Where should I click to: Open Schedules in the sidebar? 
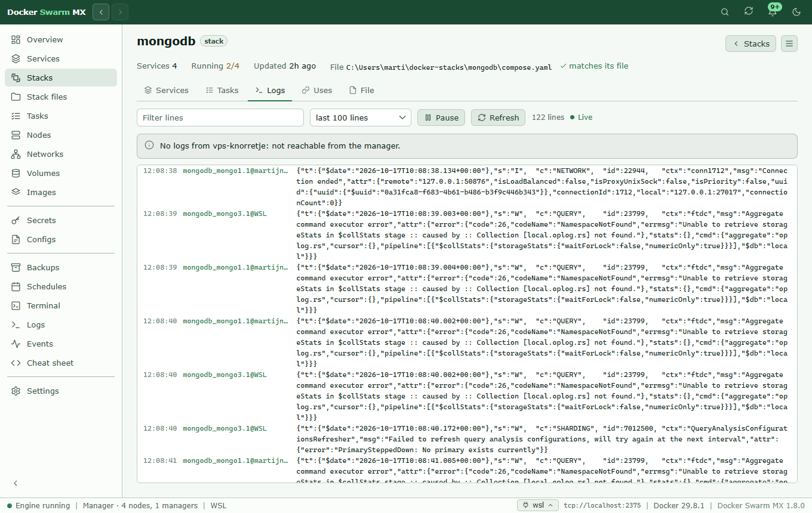coord(61,286)
